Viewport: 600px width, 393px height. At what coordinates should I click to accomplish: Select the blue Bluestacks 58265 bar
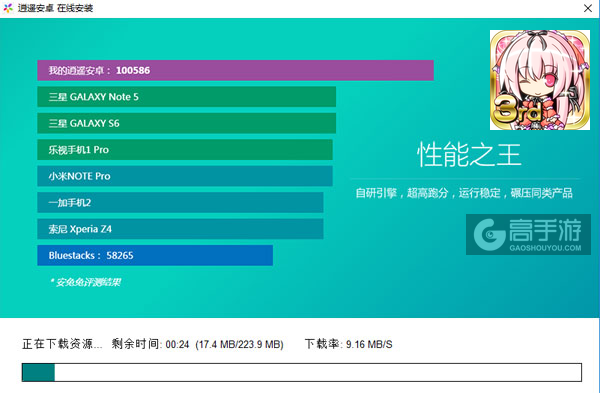point(155,255)
